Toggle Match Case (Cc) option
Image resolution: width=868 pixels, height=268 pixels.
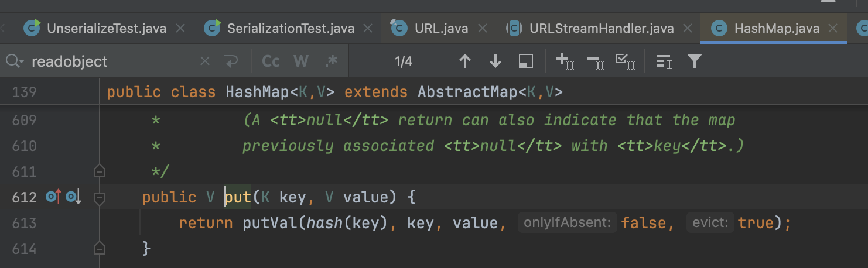point(271,61)
